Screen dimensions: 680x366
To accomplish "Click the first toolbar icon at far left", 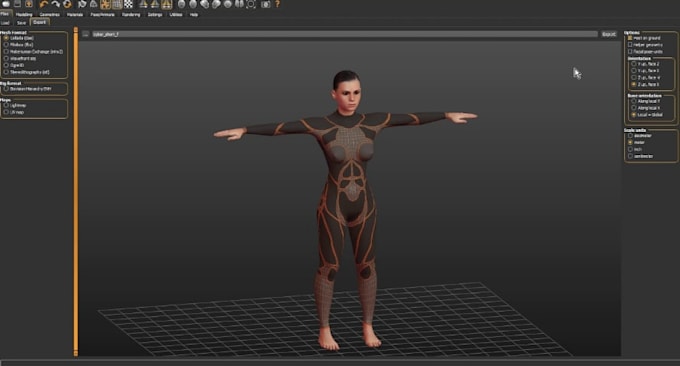I will point(6,4).
